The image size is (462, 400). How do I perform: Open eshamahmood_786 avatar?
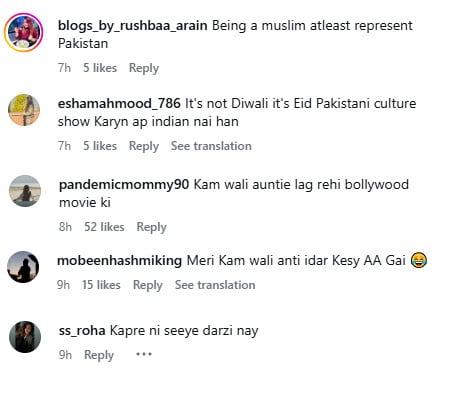coord(24,110)
